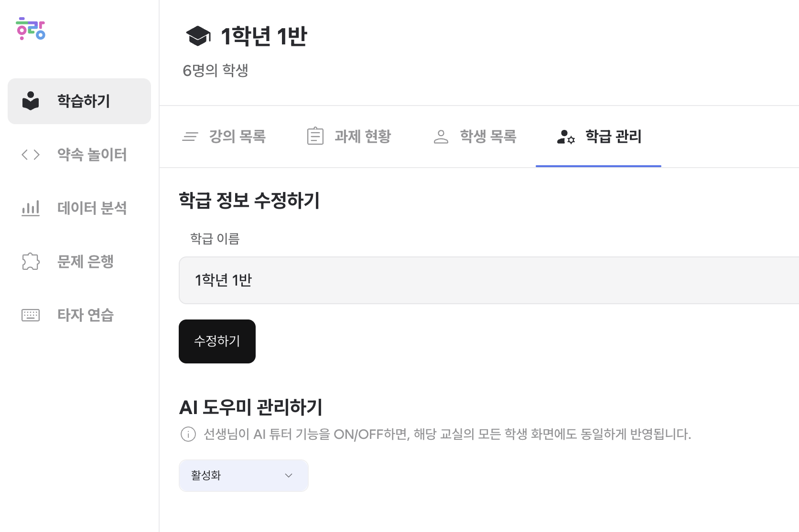Click the colorful logo in the sidebar

[x=31, y=29]
